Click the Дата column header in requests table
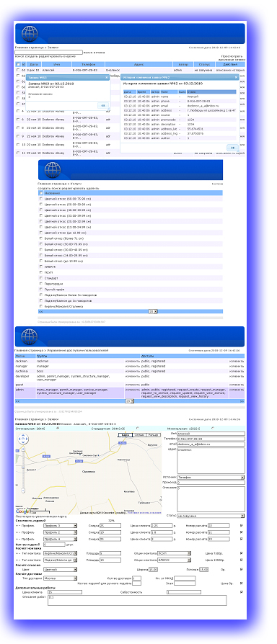 [34, 65]
